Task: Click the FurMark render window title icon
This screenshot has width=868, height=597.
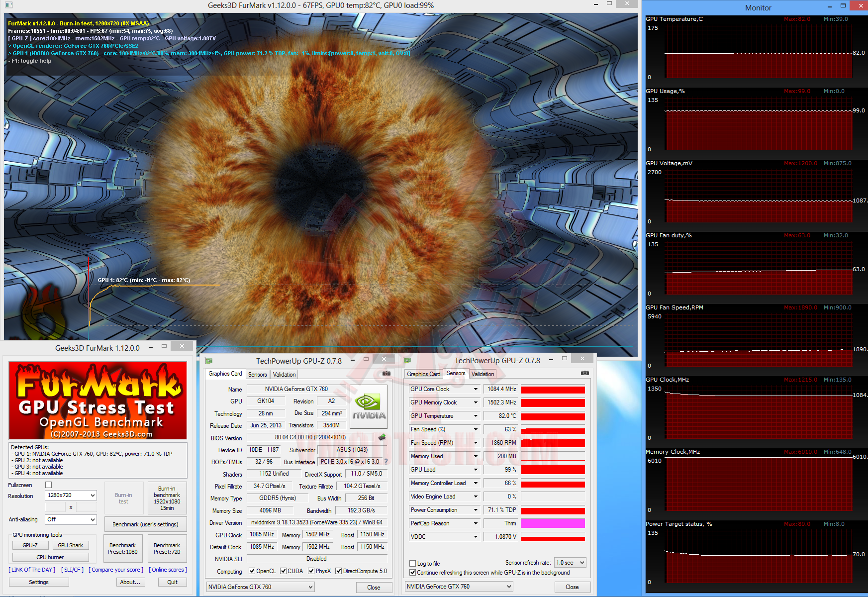Action: 8,5
